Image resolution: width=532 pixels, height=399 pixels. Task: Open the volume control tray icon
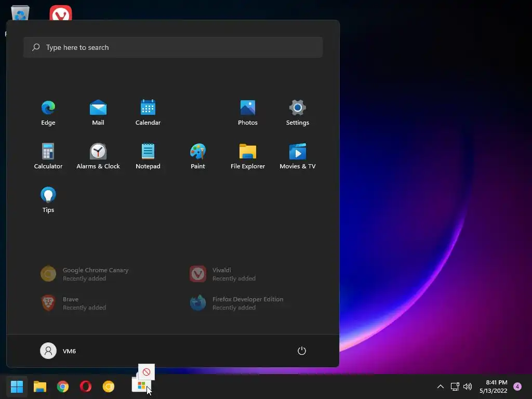[468, 387]
